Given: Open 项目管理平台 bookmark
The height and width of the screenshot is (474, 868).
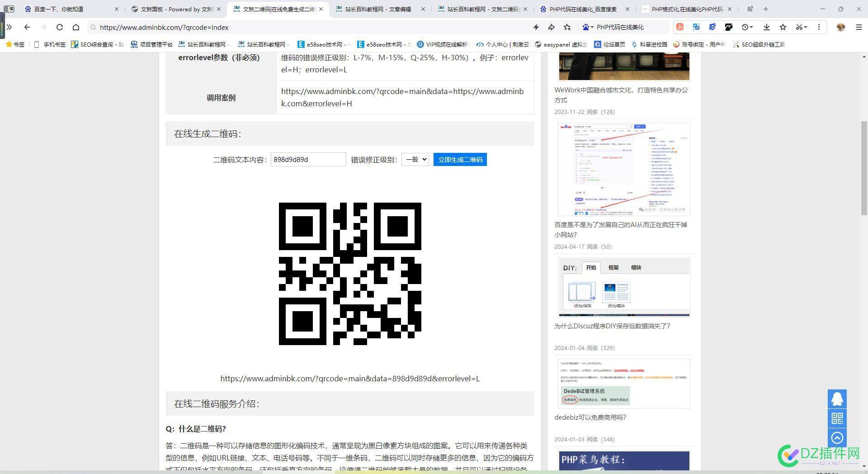Looking at the screenshot, I should (152, 44).
